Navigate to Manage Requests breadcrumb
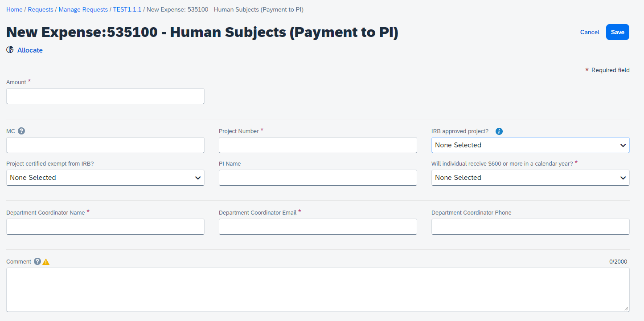This screenshot has width=644, height=321. tap(83, 9)
